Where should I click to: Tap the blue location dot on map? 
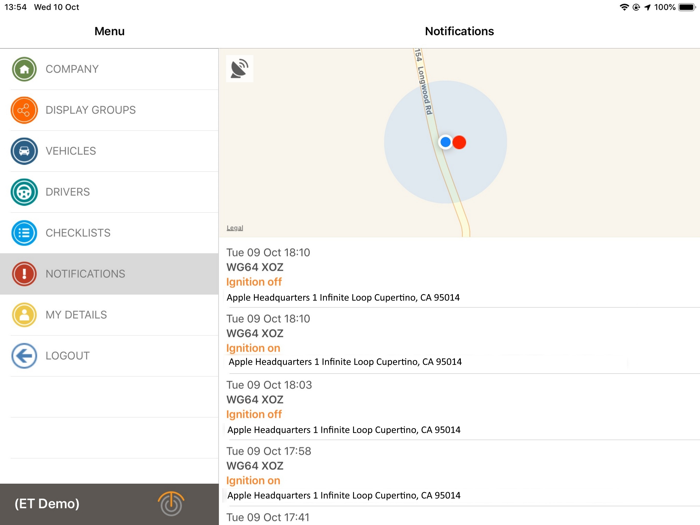445,142
